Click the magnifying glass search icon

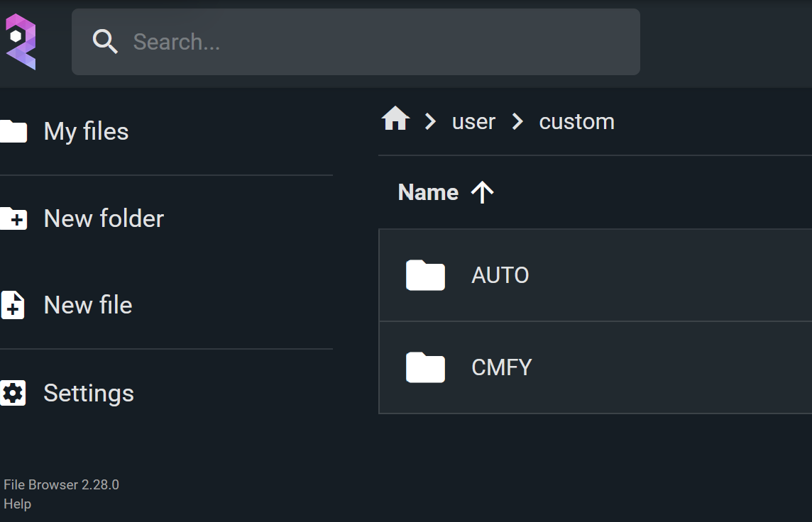click(x=105, y=41)
